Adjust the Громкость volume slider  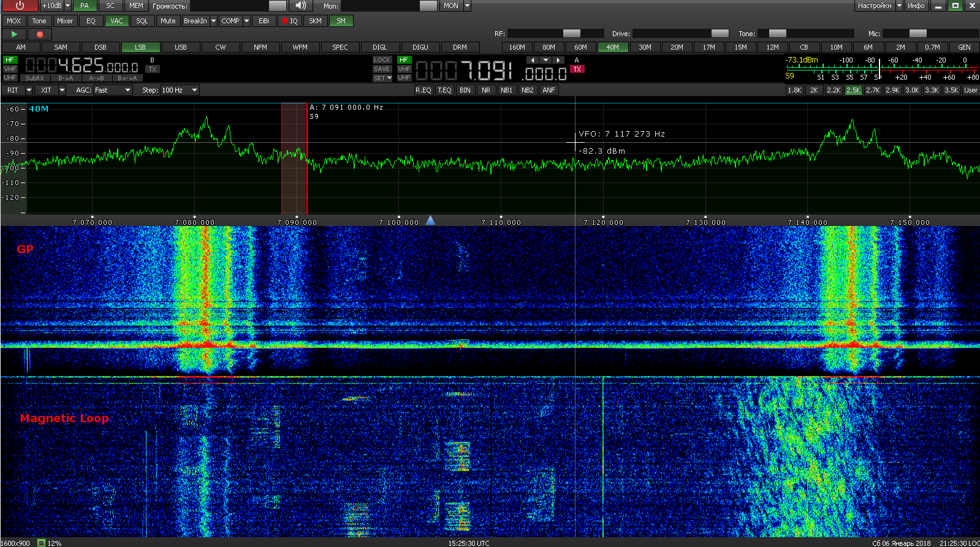238,6
